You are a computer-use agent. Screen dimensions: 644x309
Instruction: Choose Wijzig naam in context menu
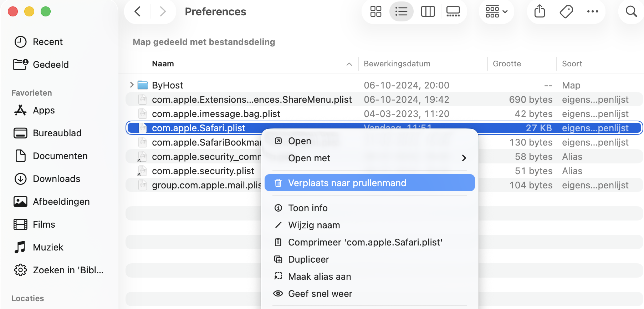coord(369,225)
